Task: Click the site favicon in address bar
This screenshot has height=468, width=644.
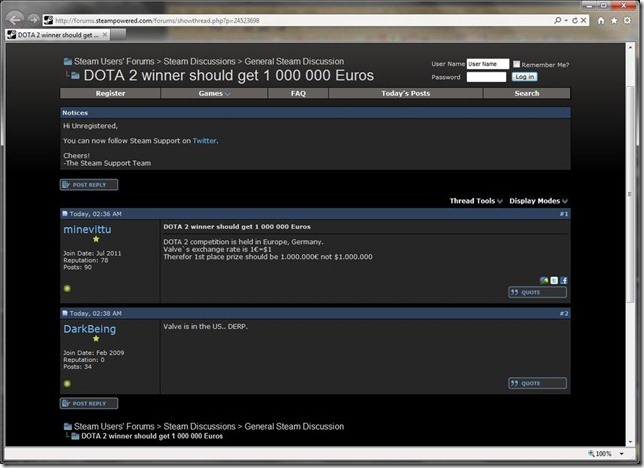Action: (49, 20)
